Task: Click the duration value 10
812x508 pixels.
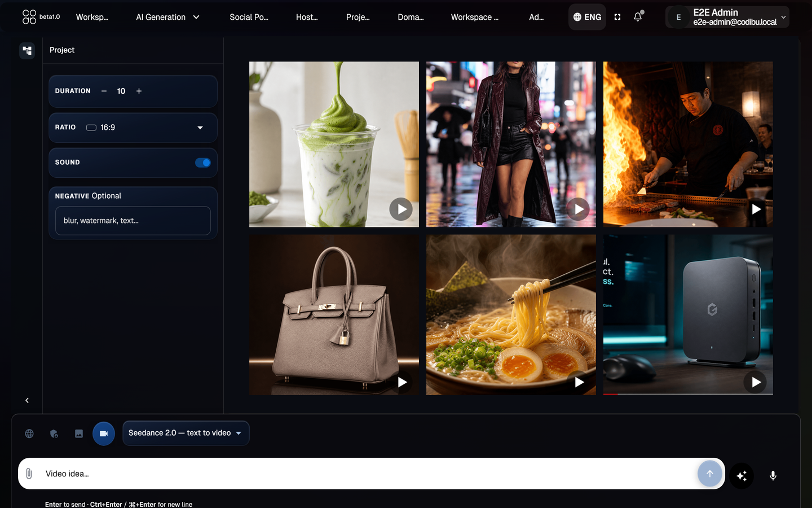Action: click(121, 91)
